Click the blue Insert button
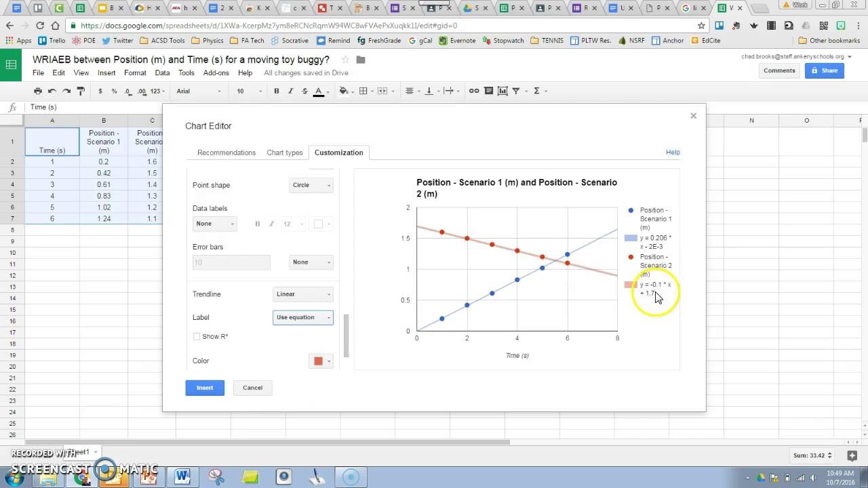The image size is (868, 488). [205, 388]
